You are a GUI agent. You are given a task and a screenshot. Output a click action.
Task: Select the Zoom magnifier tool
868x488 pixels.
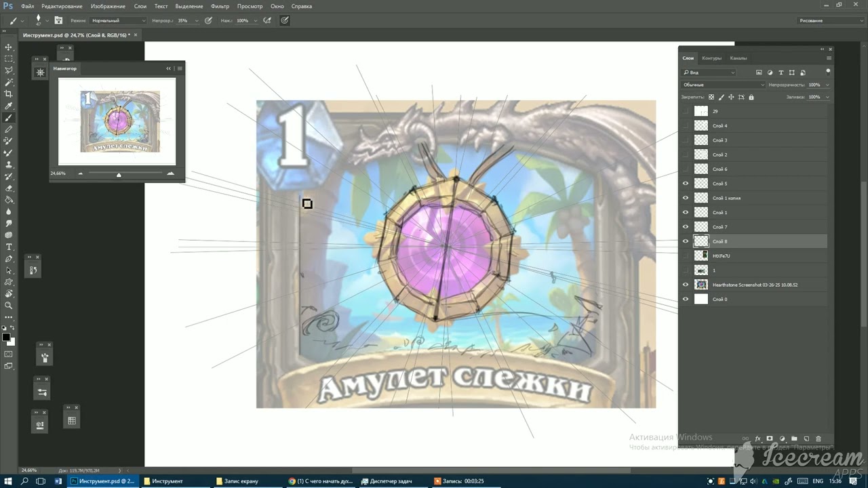(x=9, y=306)
